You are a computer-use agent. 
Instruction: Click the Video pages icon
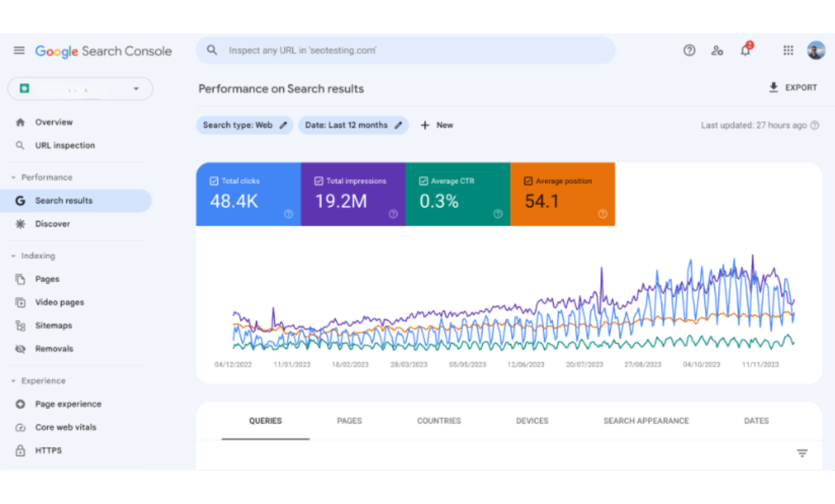pos(20,302)
